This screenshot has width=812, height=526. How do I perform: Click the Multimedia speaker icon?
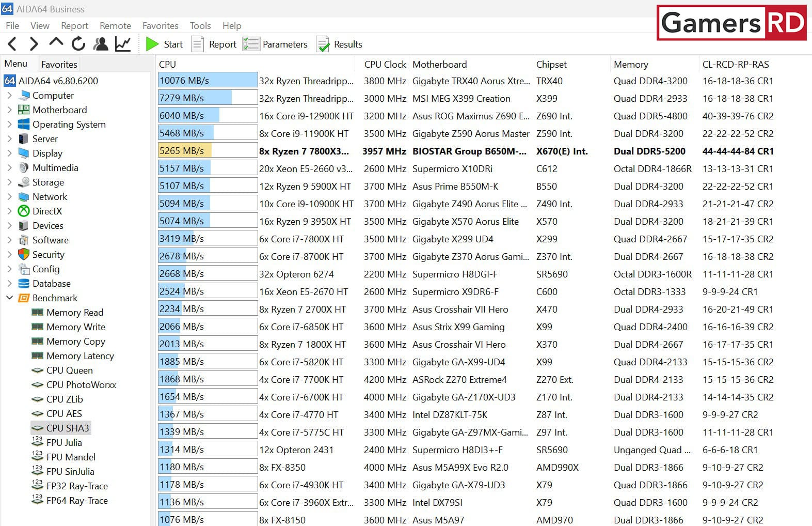(x=24, y=168)
